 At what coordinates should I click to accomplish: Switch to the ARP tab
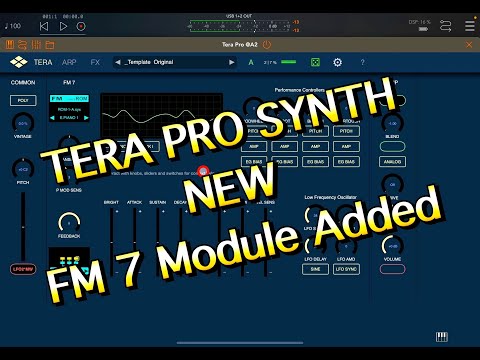(x=69, y=62)
